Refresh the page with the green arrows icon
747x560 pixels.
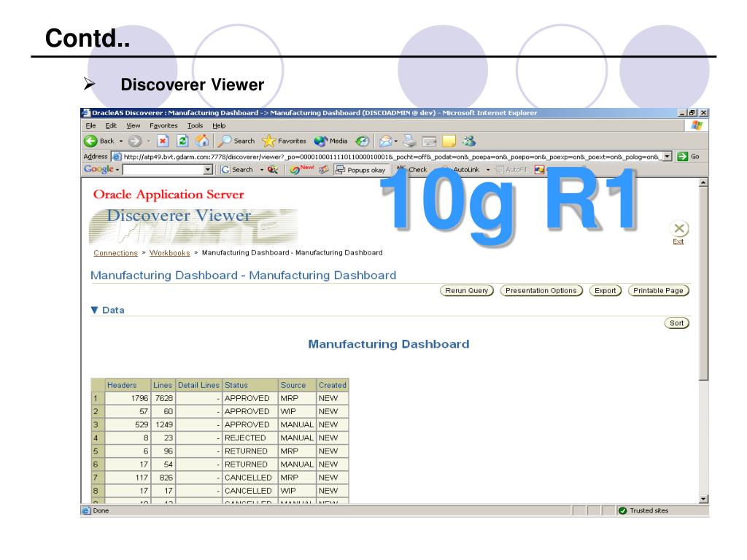click(x=182, y=141)
